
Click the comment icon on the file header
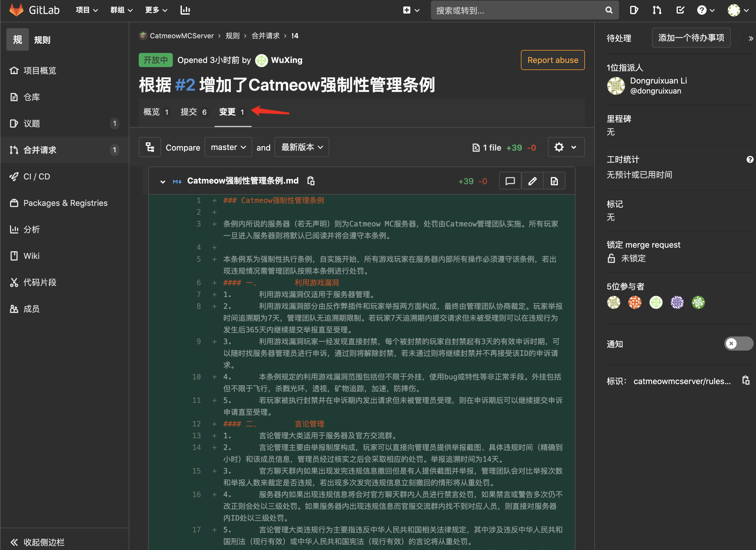pos(510,181)
